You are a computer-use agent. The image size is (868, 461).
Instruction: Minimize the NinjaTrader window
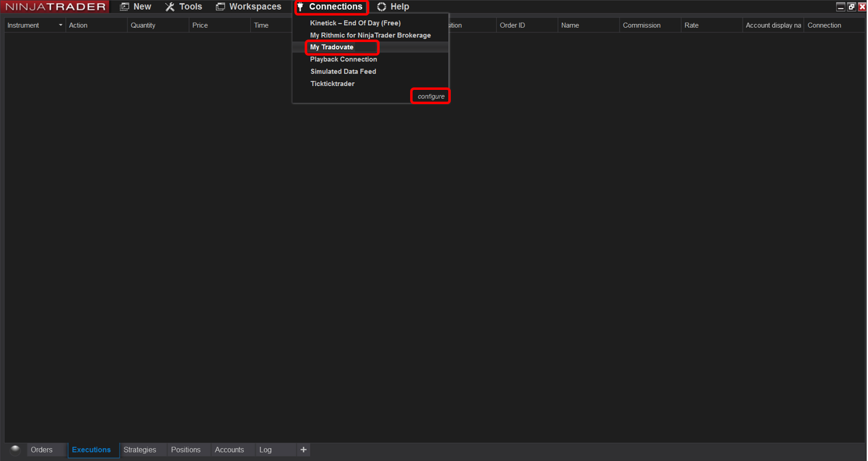coord(840,6)
